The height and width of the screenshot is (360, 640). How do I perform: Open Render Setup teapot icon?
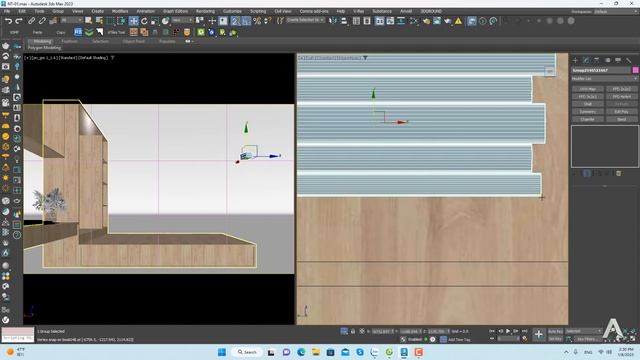[427, 21]
